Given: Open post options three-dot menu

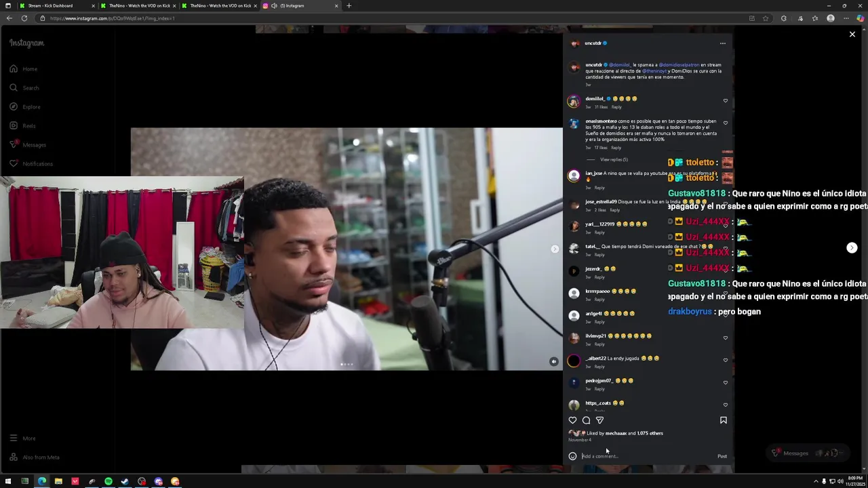Looking at the screenshot, I should tap(723, 43).
